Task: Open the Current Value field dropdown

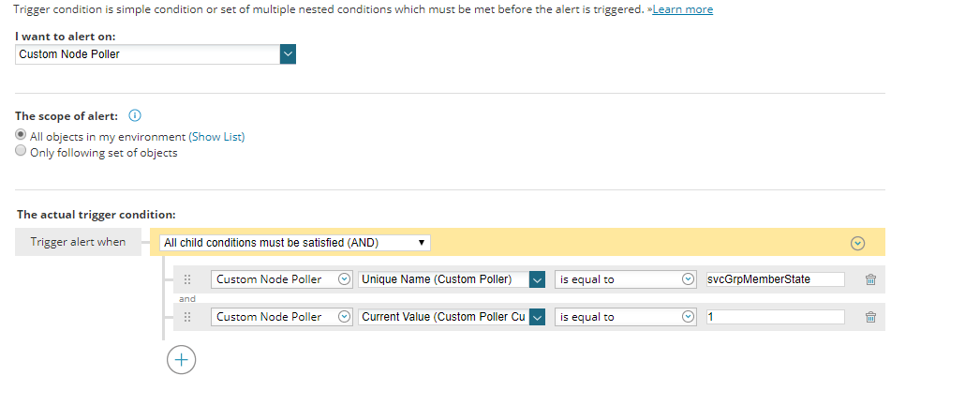Action: 452,317
